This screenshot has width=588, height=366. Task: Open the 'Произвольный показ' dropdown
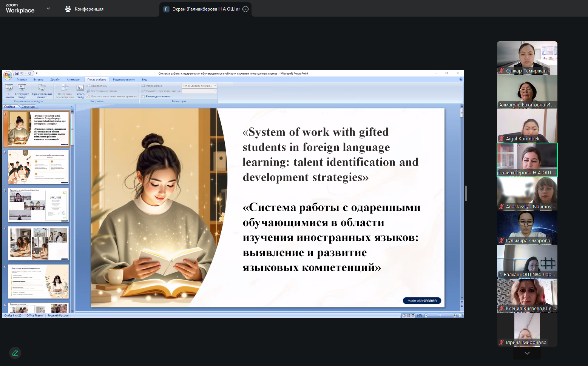point(42,91)
